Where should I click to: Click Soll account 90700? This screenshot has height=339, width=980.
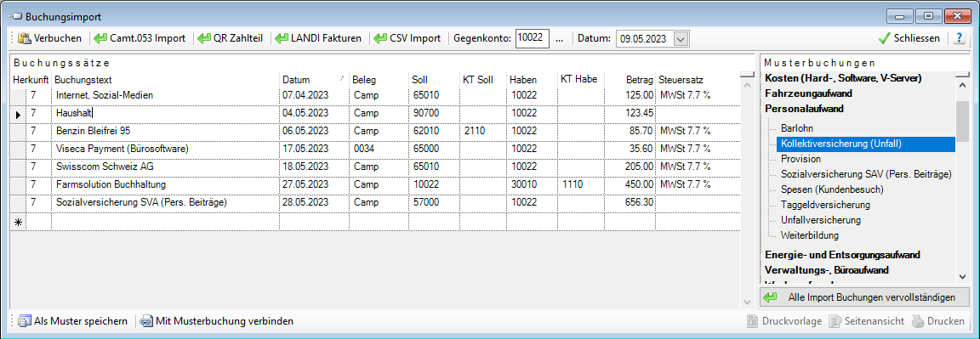(426, 114)
